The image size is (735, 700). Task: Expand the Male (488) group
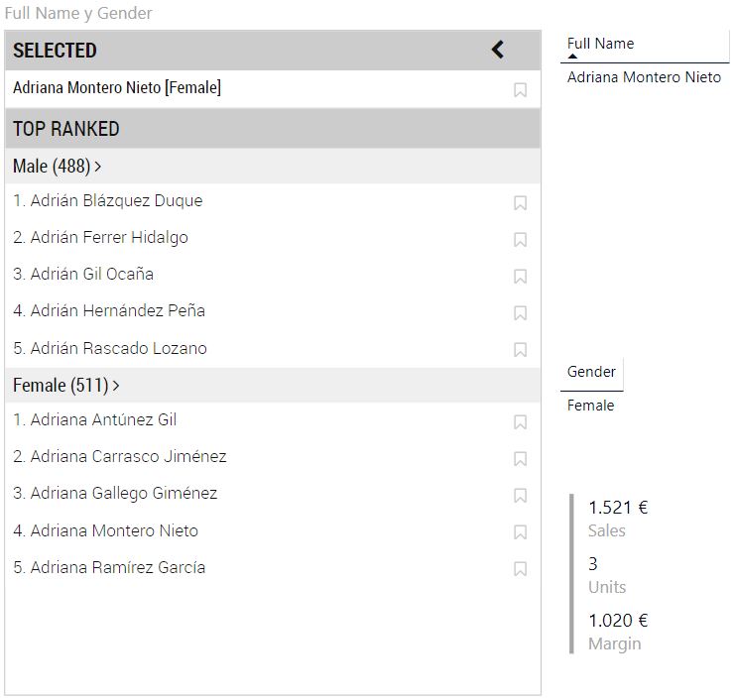(x=58, y=167)
